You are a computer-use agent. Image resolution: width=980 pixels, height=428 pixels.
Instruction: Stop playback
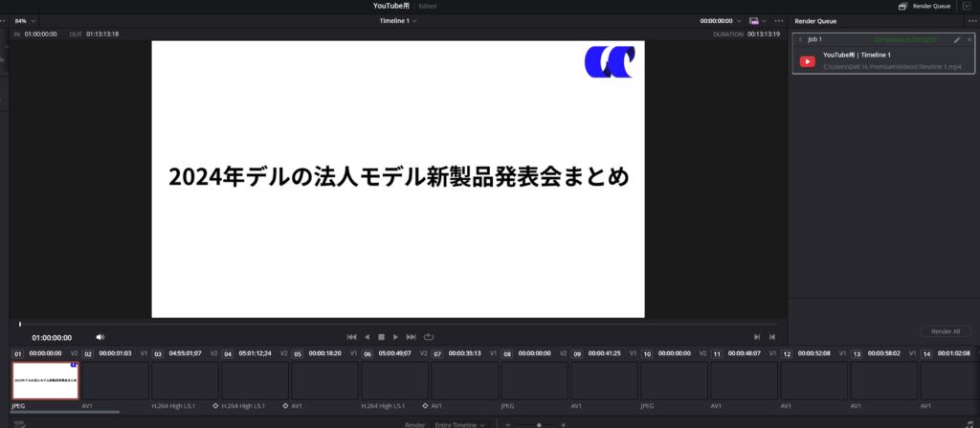pos(381,337)
